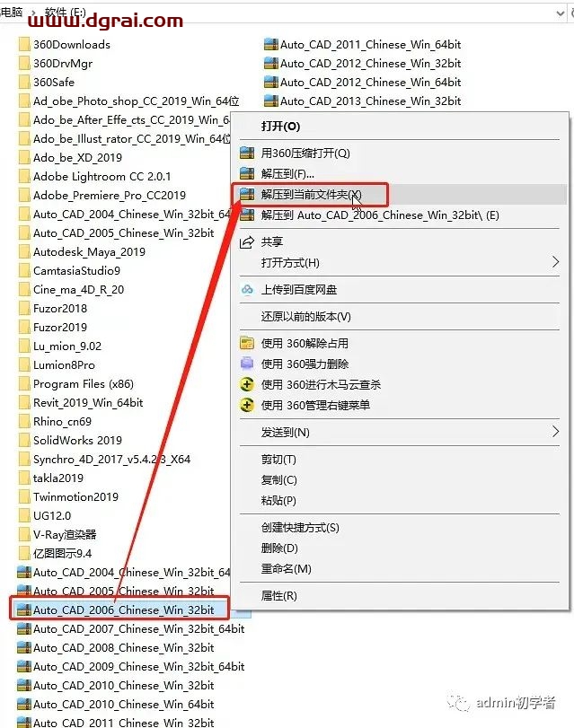Select Adobe_Premiere_Pro_CC2019 folder name

point(110,196)
